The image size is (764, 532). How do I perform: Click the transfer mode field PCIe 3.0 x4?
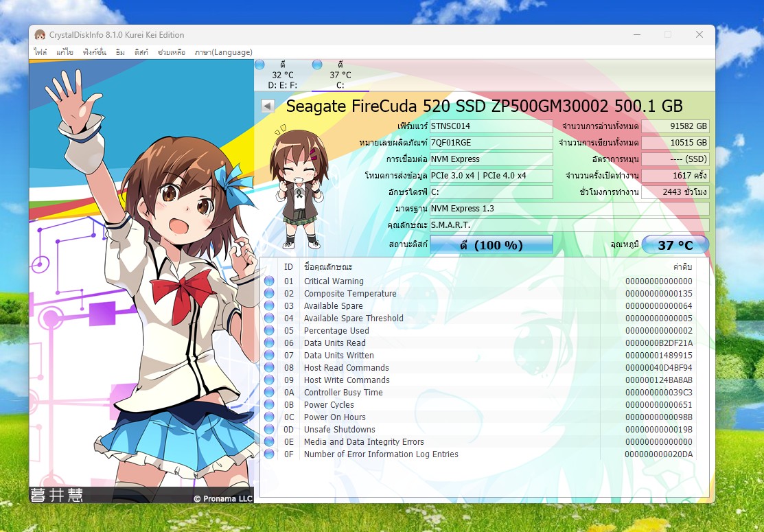tap(491, 175)
